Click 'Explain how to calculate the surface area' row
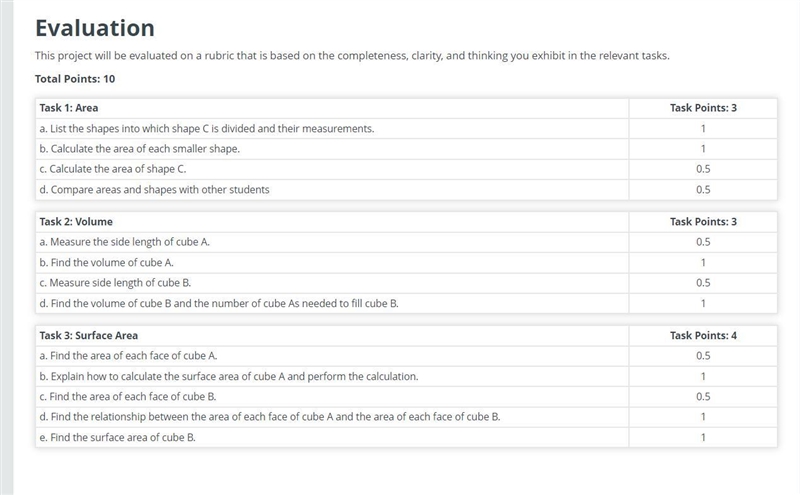Viewport: 800px width, 495px height. tap(406, 377)
